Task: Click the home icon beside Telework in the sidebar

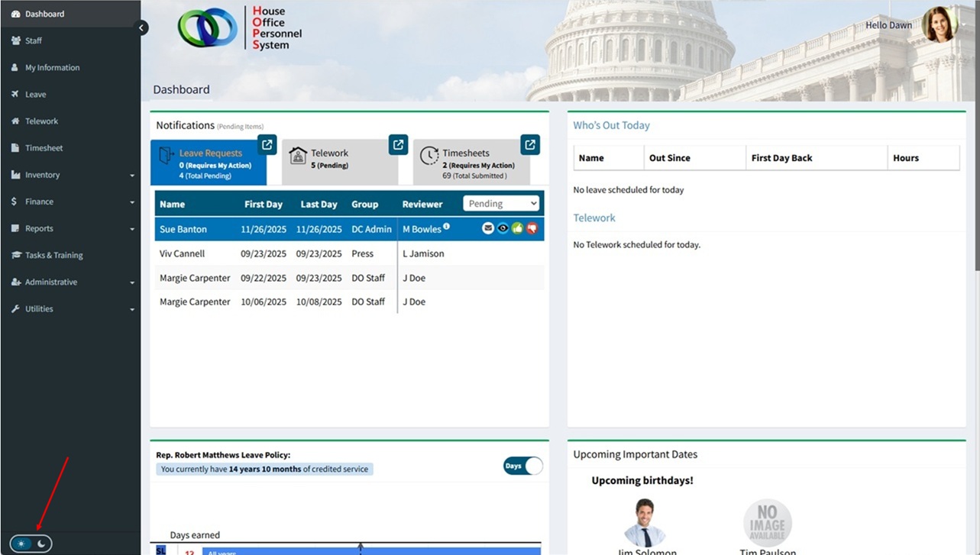Action: point(15,121)
